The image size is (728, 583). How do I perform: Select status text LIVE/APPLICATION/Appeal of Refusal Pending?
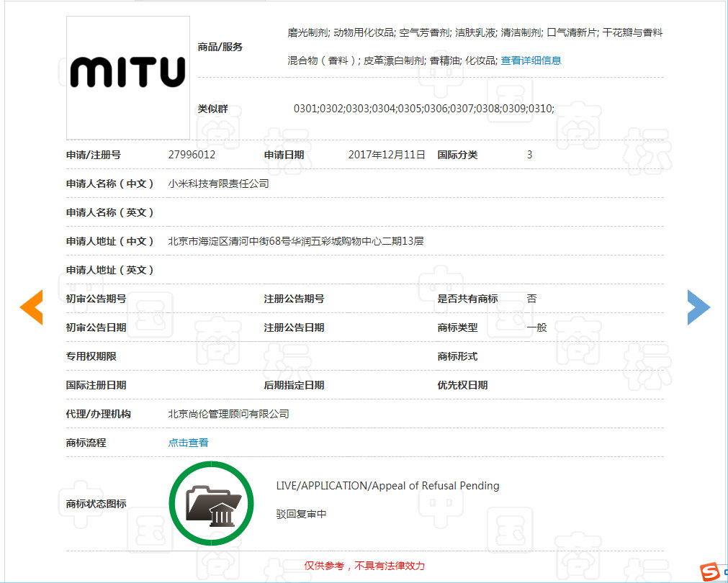click(387, 486)
